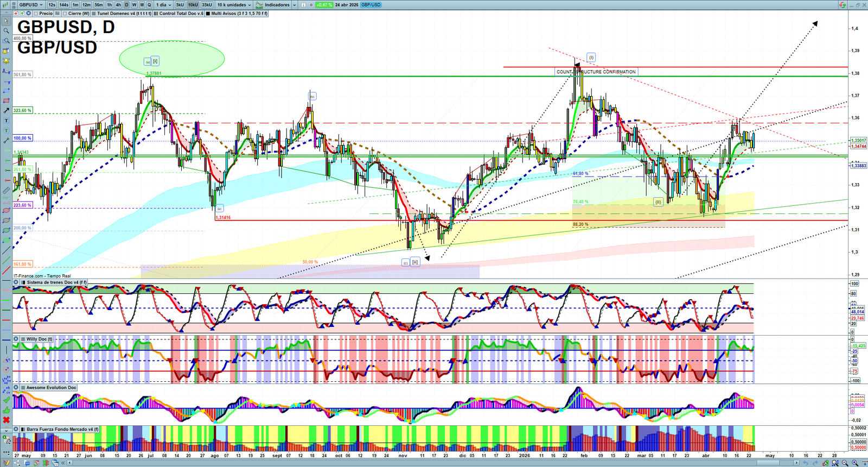Expand the left toolbar chevron below red X

click(x=6, y=430)
